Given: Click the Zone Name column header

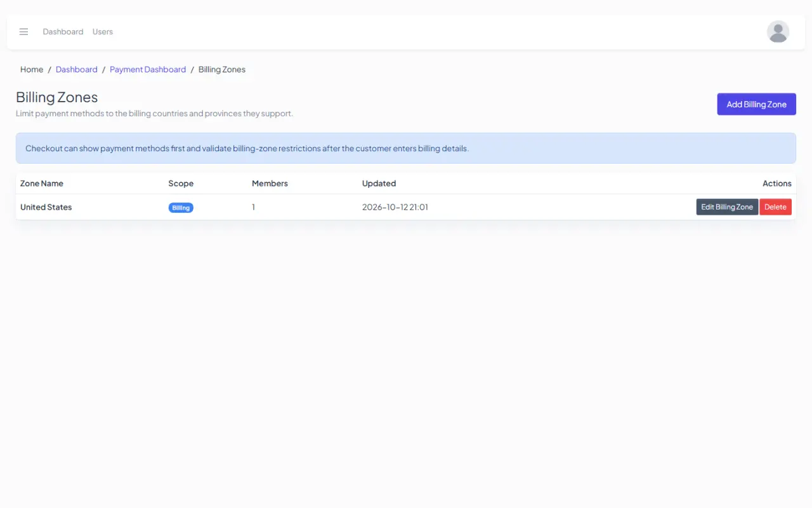Looking at the screenshot, I should (x=42, y=184).
